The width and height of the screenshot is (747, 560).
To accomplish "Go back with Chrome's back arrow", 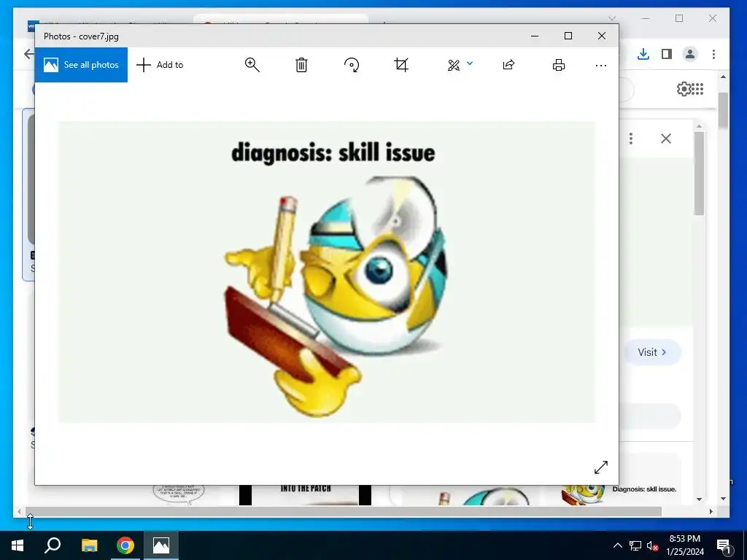I will (x=28, y=54).
